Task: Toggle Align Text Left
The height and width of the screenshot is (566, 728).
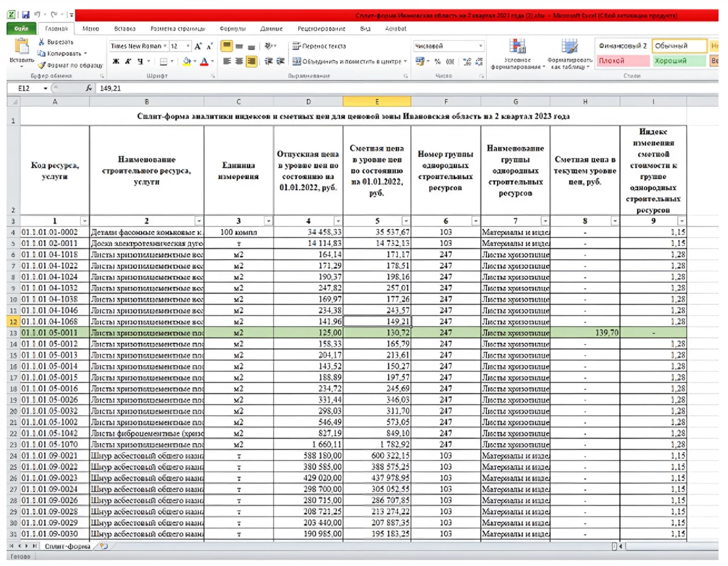Action: tap(227, 61)
